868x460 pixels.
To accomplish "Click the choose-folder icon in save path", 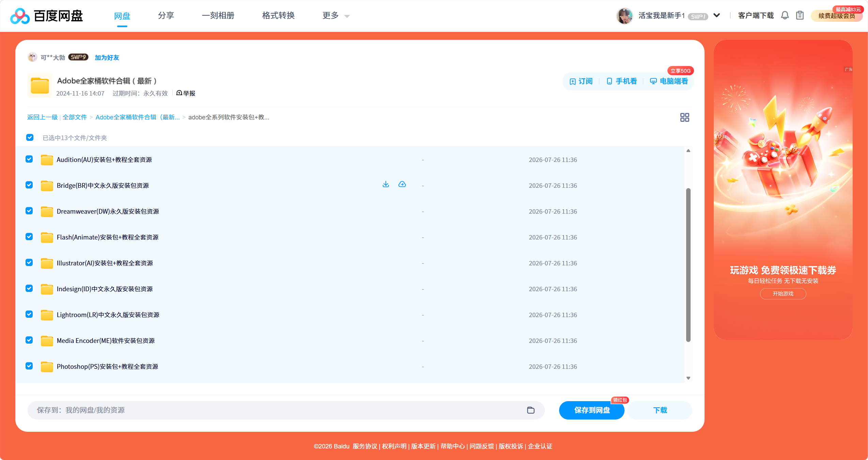I will coord(531,410).
